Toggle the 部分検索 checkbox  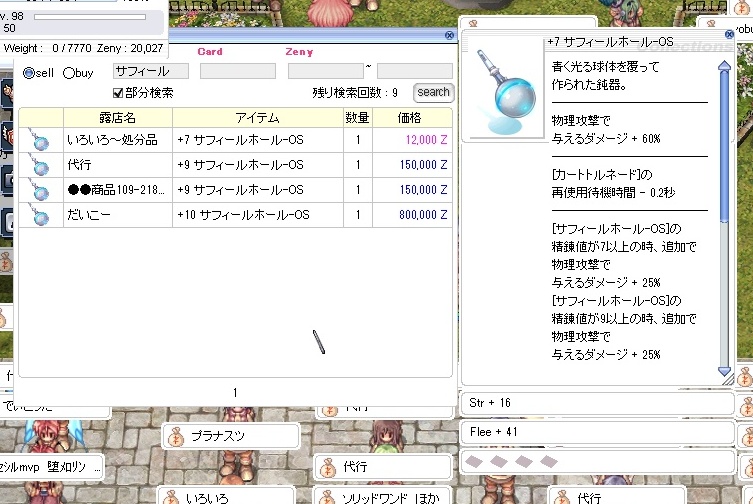[x=118, y=93]
